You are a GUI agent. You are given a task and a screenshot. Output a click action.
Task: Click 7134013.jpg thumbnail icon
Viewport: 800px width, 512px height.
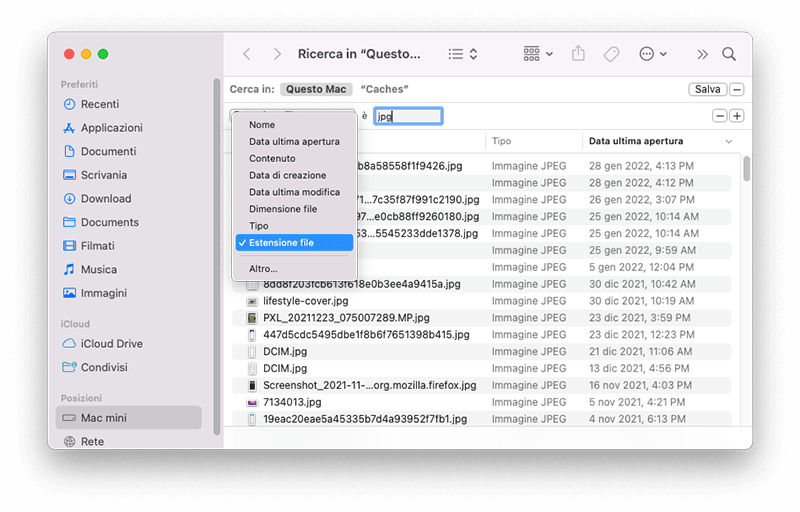(252, 402)
